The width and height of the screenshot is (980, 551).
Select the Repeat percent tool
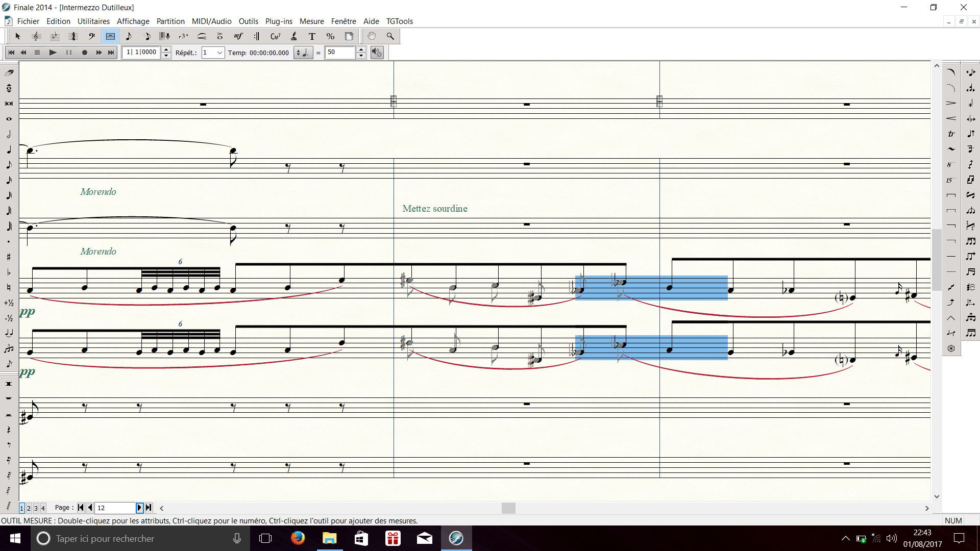coord(330,36)
